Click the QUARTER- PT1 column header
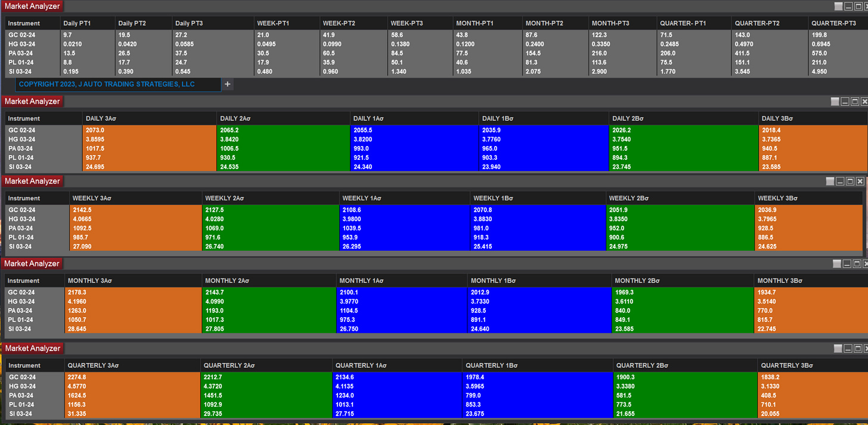The height and width of the screenshot is (425, 868). 694,23
